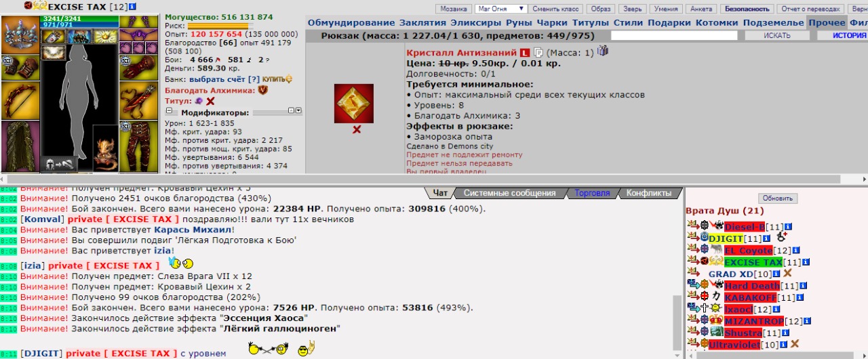Click the Безопасность button
The height and width of the screenshot is (359, 868).
pos(747,9)
